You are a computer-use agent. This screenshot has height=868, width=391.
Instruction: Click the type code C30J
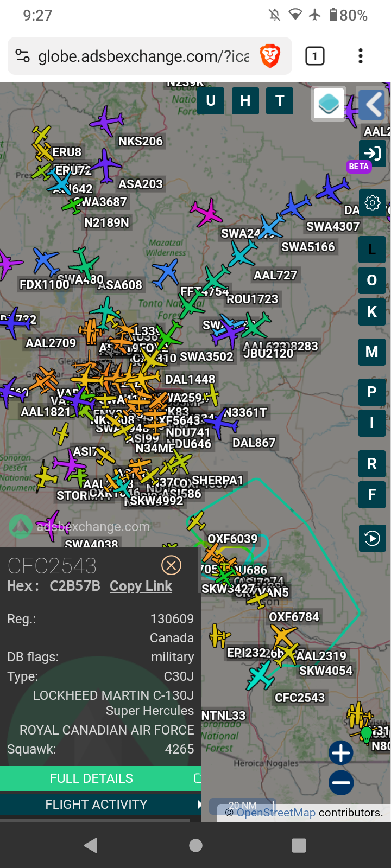tap(179, 676)
